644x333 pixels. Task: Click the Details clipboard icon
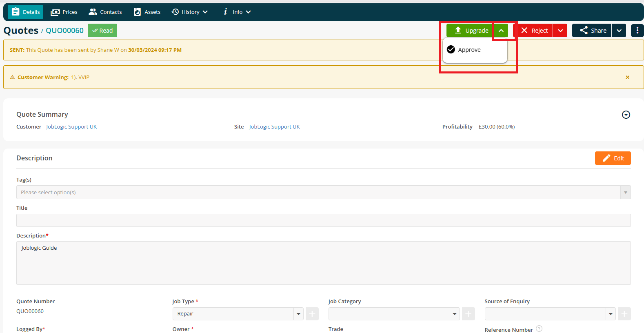16,12
